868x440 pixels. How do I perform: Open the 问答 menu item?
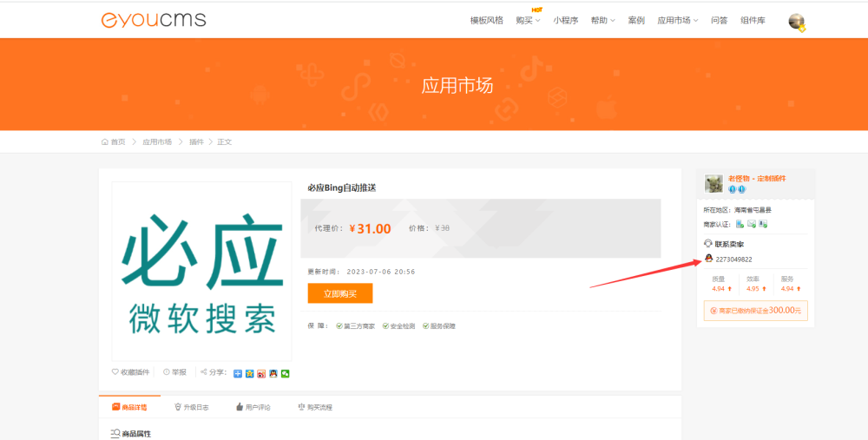point(719,21)
